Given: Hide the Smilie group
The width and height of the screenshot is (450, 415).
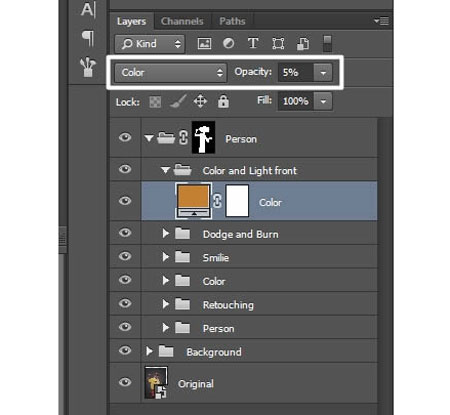Looking at the screenshot, I should (x=125, y=256).
